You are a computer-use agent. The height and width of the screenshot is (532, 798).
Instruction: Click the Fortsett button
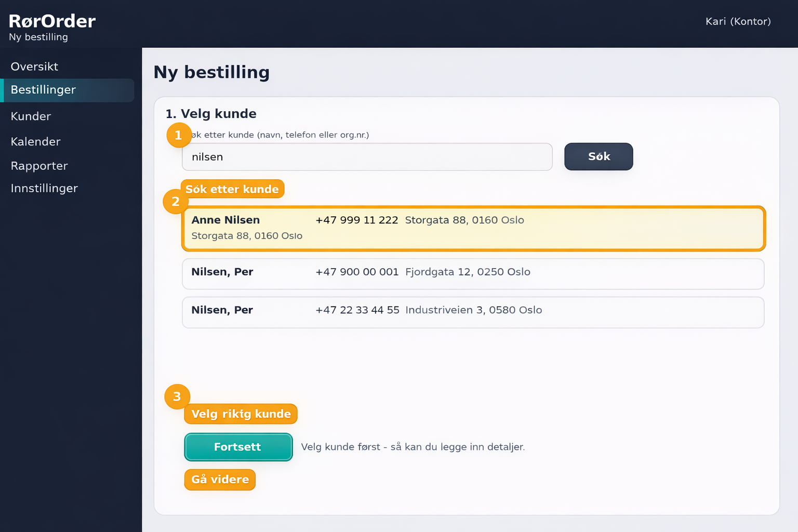(x=238, y=447)
